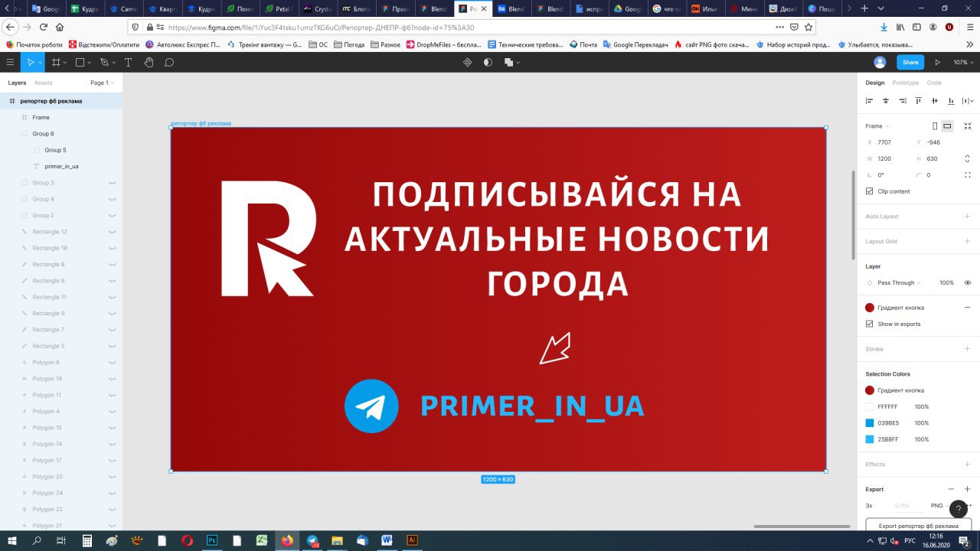Image resolution: width=980 pixels, height=551 pixels.
Task: Switch to the Prototype tab
Action: pyautogui.click(x=906, y=83)
